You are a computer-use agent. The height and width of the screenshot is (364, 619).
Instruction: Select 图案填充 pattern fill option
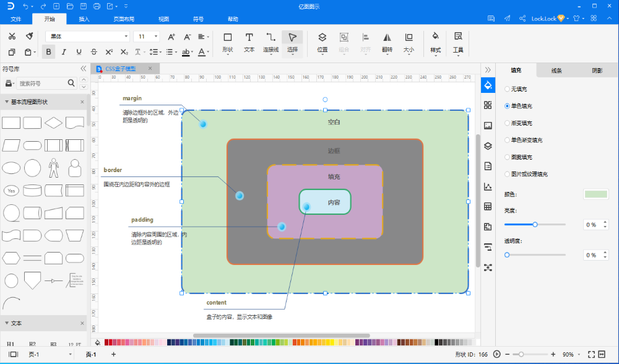518,157
